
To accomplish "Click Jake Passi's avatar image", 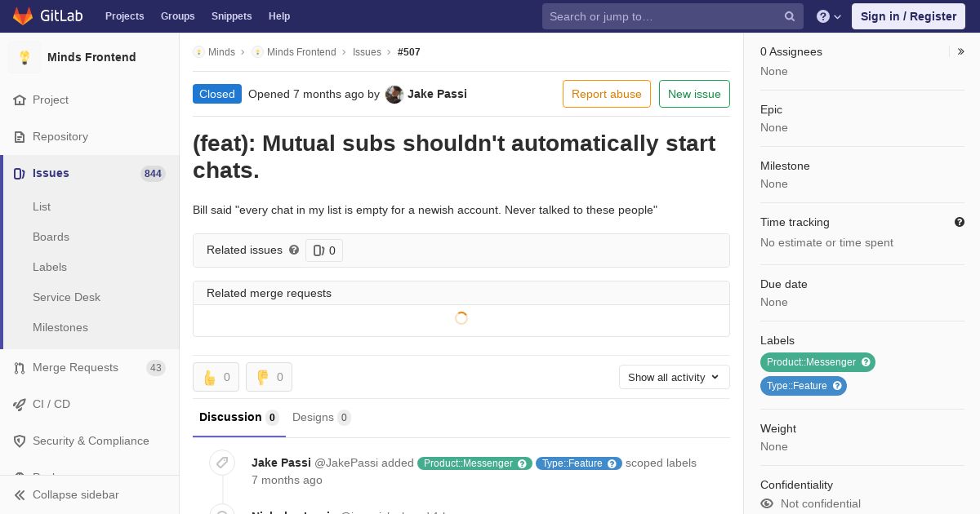I will [394, 95].
